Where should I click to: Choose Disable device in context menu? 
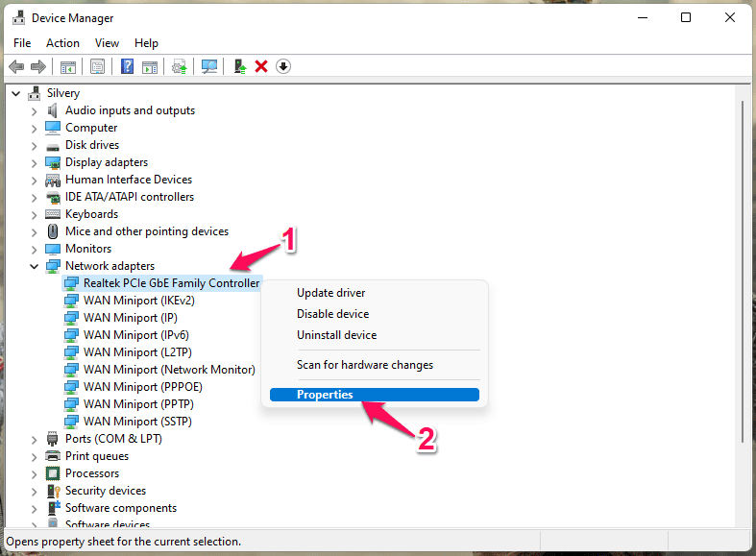(x=332, y=314)
